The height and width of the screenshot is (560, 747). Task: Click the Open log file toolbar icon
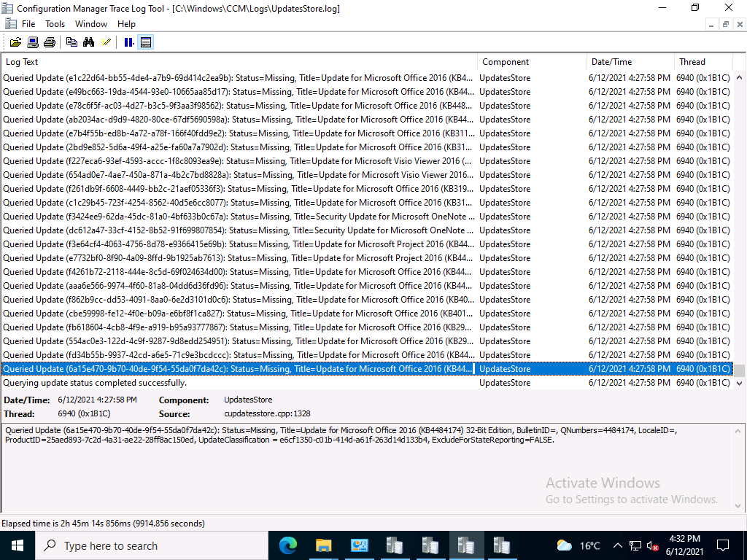16,42
